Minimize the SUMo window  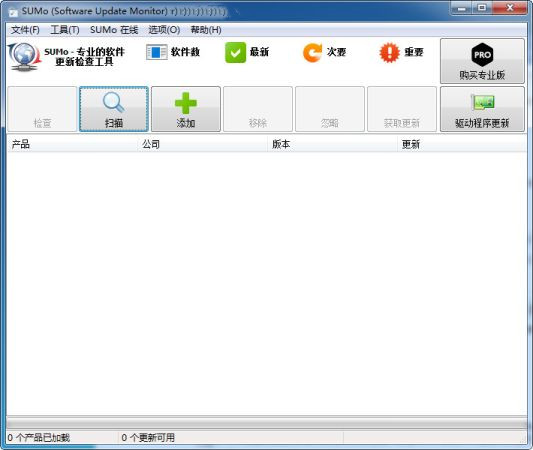pyautogui.click(x=462, y=8)
